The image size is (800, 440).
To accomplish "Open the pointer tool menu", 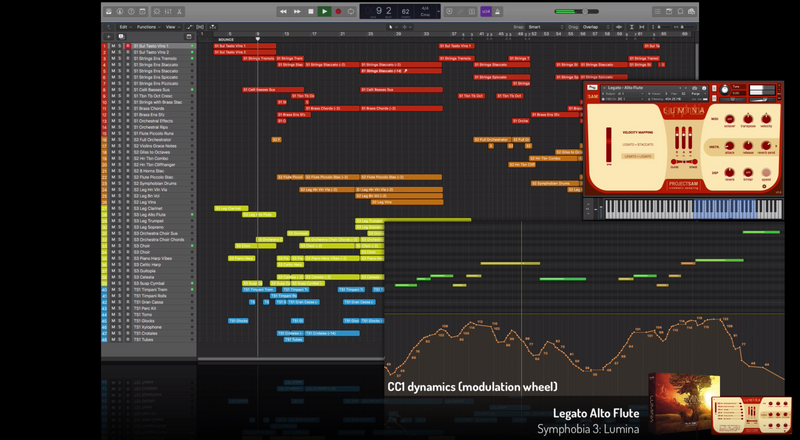I will click(x=392, y=27).
